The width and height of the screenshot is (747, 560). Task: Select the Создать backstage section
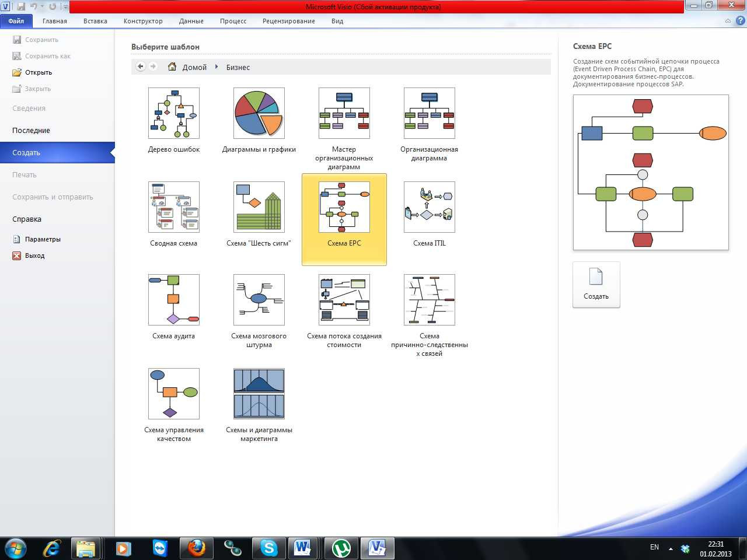57,153
